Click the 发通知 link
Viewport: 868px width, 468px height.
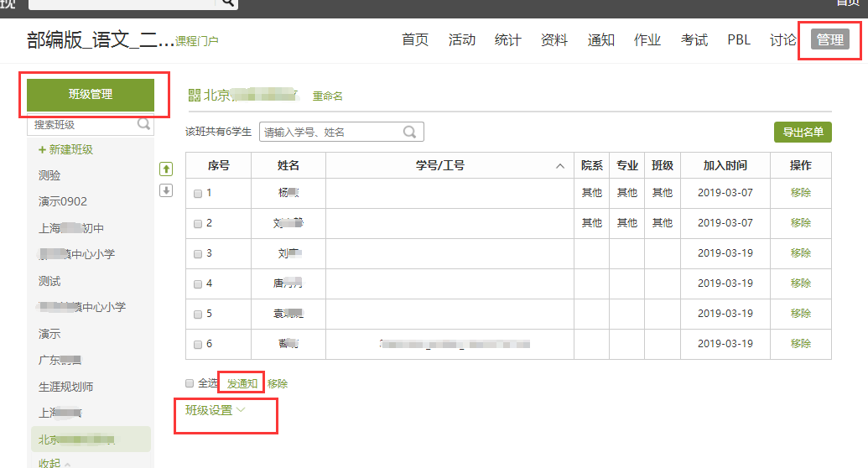(x=242, y=383)
